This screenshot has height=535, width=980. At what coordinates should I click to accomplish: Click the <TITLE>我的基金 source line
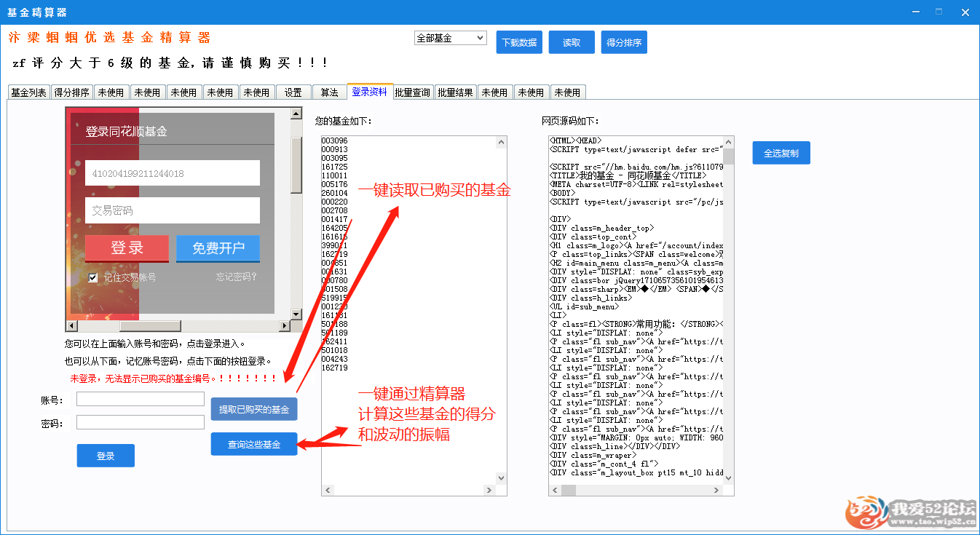pyautogui.click(x=628, y=175)
